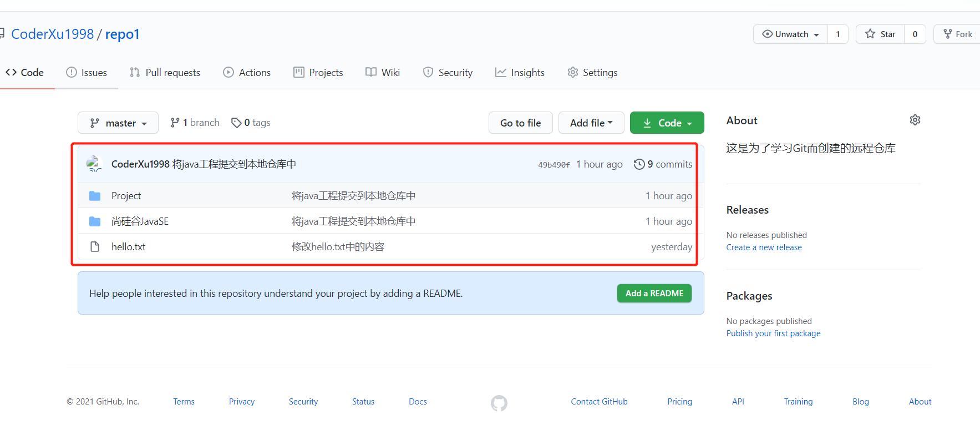Click the watchers count 1
Image resolution: width=980 pixels, height=440 pixels.
coord(838,34)
